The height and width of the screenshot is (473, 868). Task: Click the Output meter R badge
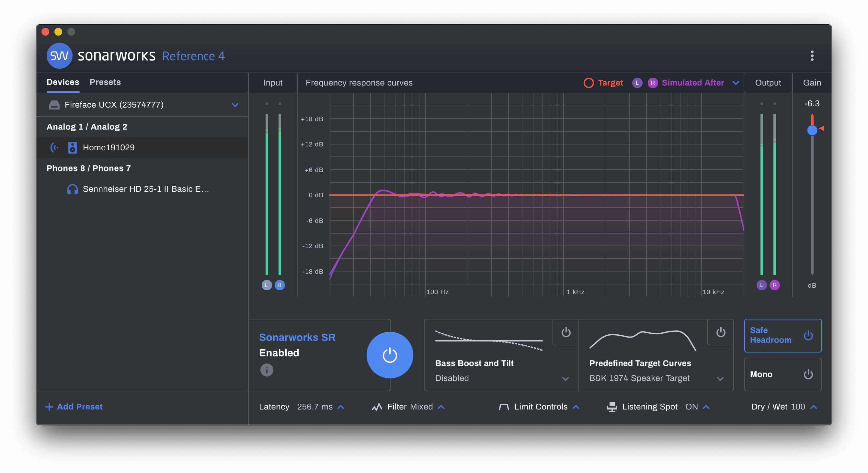774,285
